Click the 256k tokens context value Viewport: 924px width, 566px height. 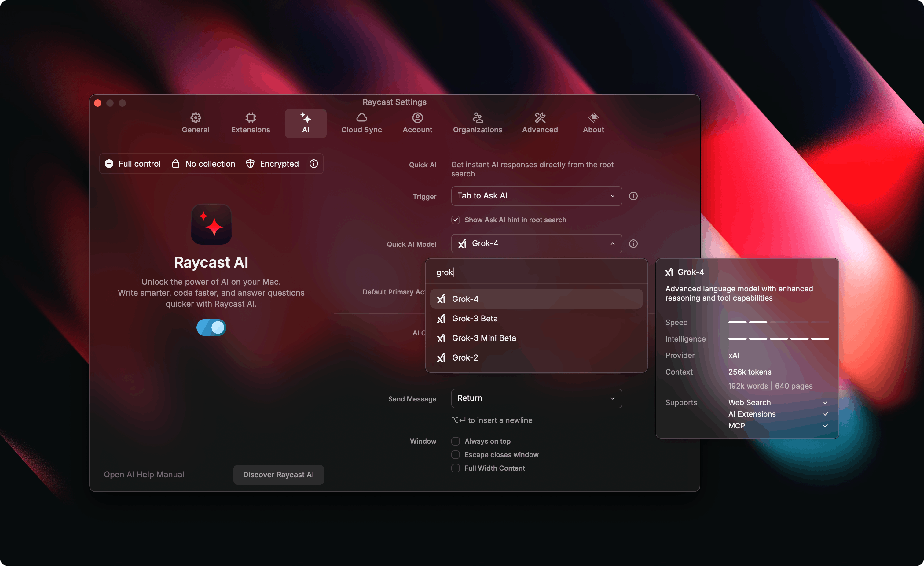click(x=750, y=372)
